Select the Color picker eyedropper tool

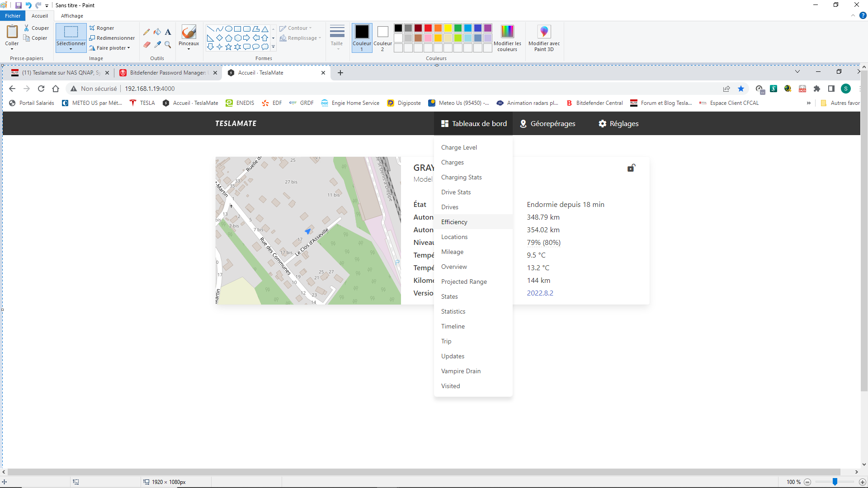157,44
